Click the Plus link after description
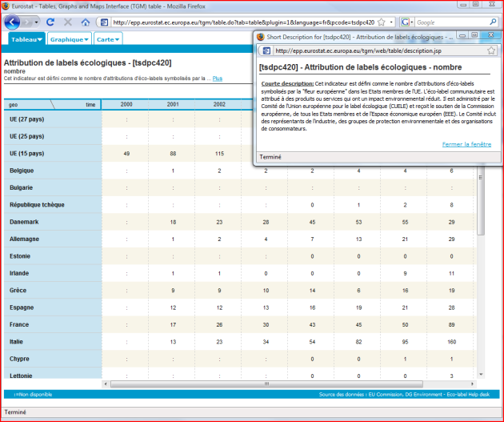Screen dimensions: 504x422 (218, 78)
